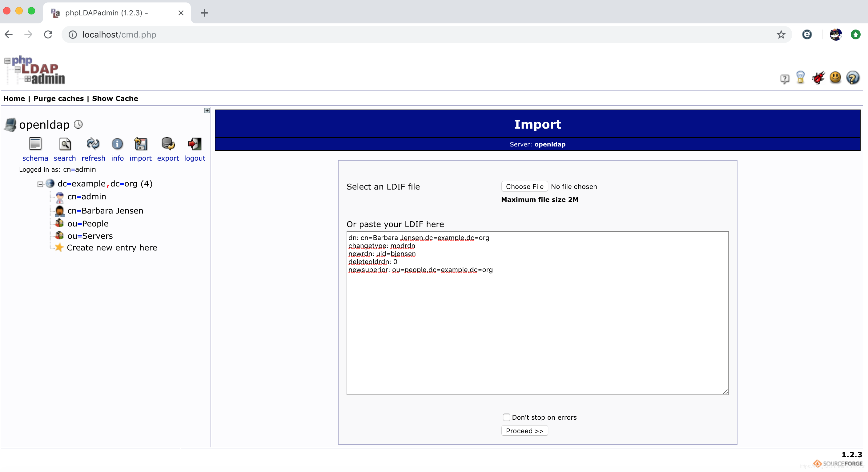Click cn=Barbara Jensen tree item
The width and height of the screenshot is (868, 472).
click(x=105, y=210)
